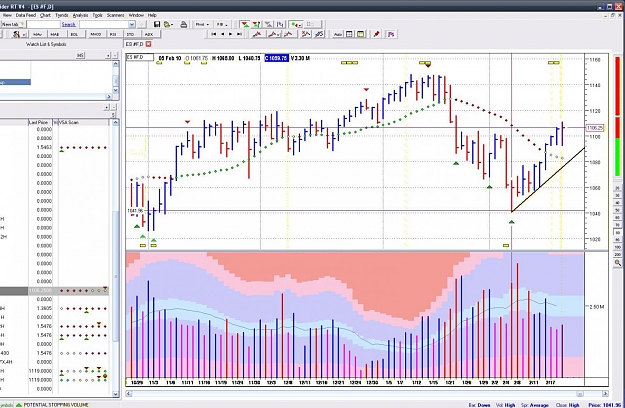Viewport: 625px width, 408px height.
Task: Open the Scanners menu
Action: [116, 15]
